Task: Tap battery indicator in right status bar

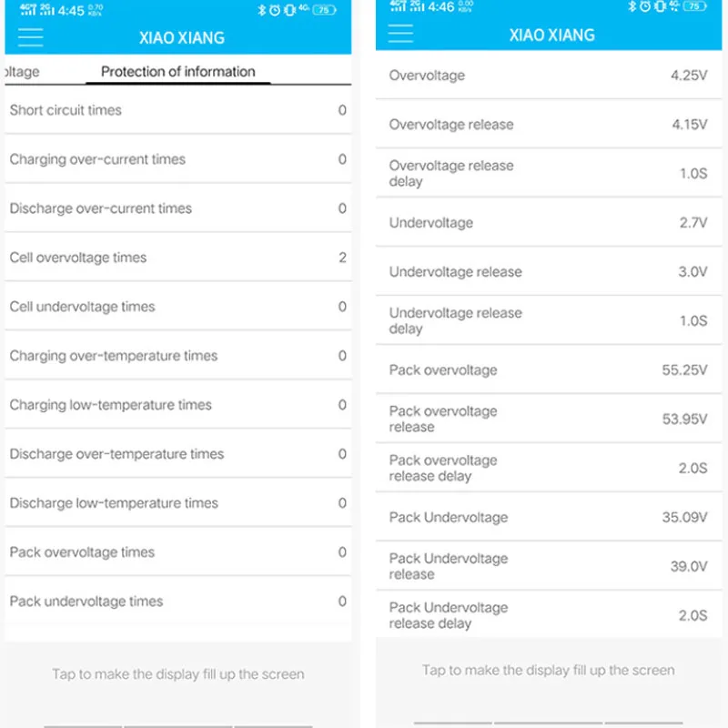Action: [694, 6]
